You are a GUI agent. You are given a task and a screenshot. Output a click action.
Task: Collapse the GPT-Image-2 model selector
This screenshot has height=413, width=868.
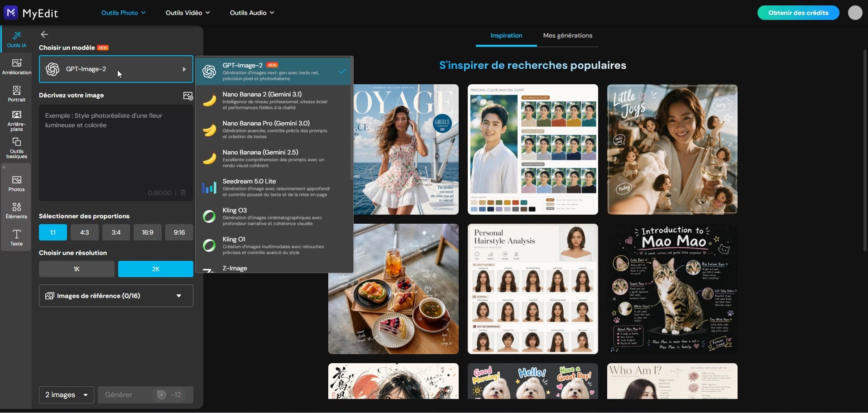pos(116,69)
